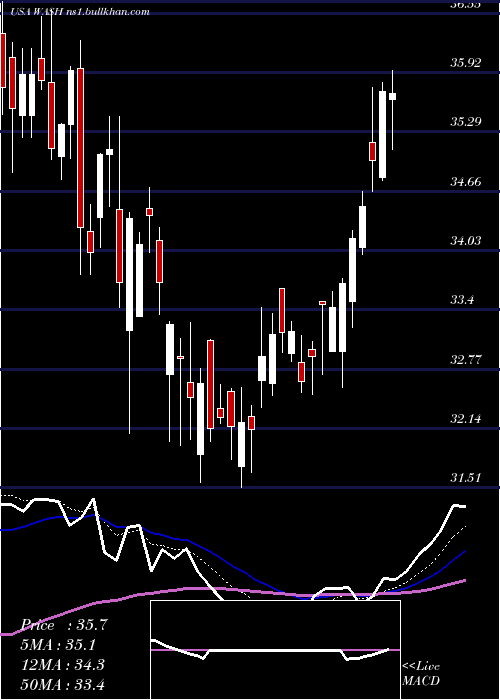Click the 'Price : 35.7' readout
Image resolution: width=500 pixels, height=700 pixels.
pyautogui.click(x=64, y=625)
